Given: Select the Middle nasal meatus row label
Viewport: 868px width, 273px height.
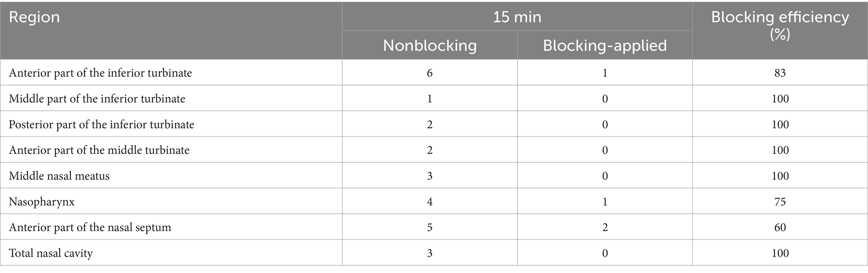Looking at the screenshot, I should [x=59, y=176].
